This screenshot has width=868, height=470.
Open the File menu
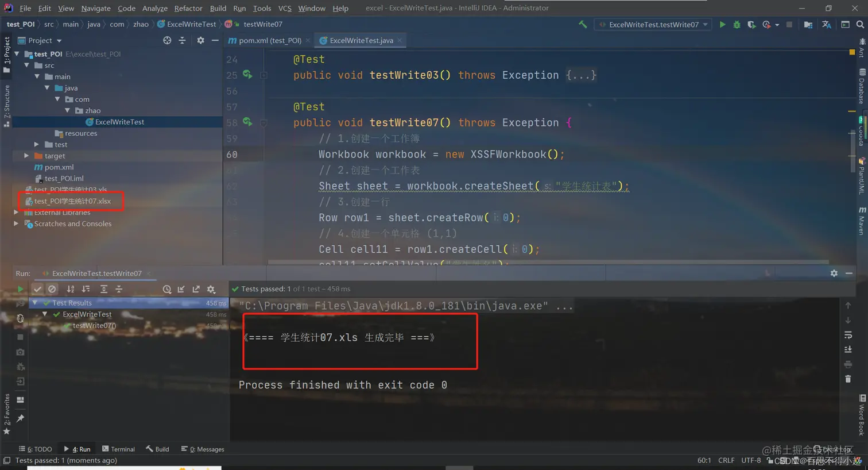25,8
